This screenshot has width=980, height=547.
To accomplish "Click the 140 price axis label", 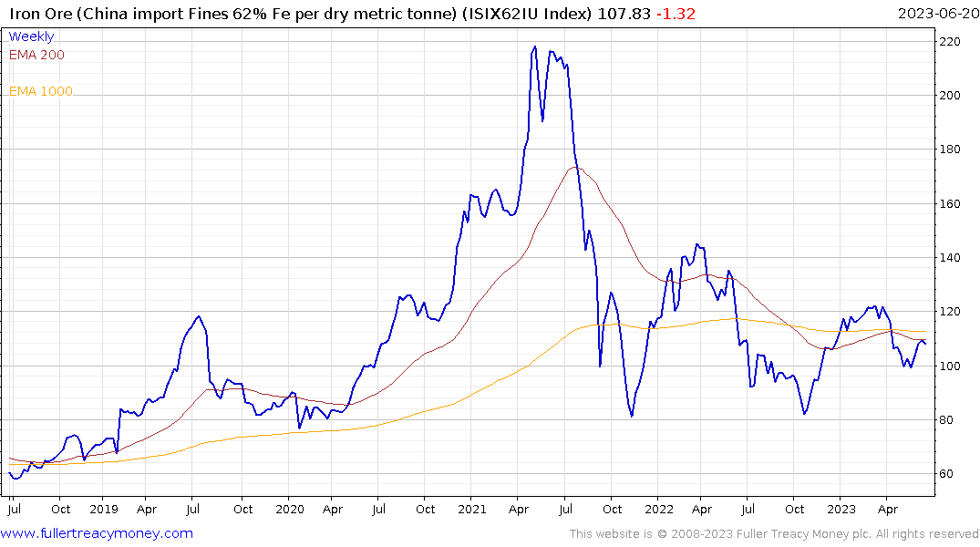I will point(950,258).
